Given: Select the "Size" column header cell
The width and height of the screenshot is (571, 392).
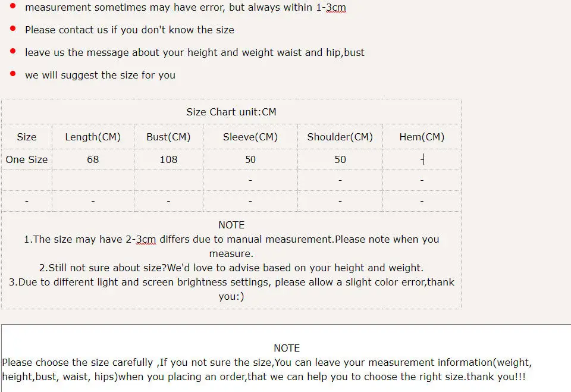Looking at the screenshot, I should click(x=27, y=137).
